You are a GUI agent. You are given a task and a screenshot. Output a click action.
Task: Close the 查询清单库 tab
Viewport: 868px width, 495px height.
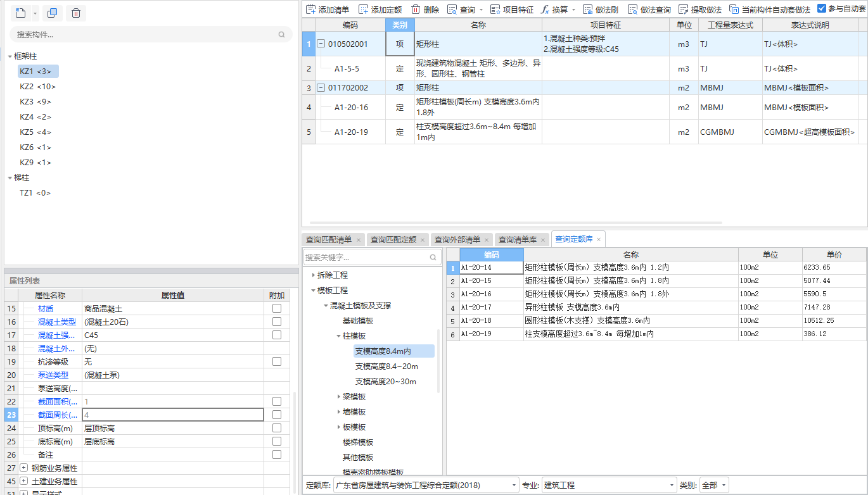pyautogui.click(x=543, y=240)
